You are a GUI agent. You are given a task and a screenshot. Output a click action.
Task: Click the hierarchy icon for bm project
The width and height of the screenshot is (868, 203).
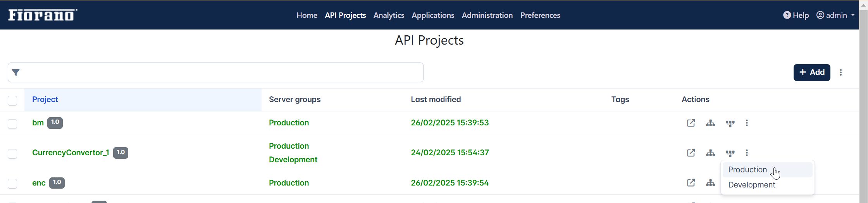710,123
